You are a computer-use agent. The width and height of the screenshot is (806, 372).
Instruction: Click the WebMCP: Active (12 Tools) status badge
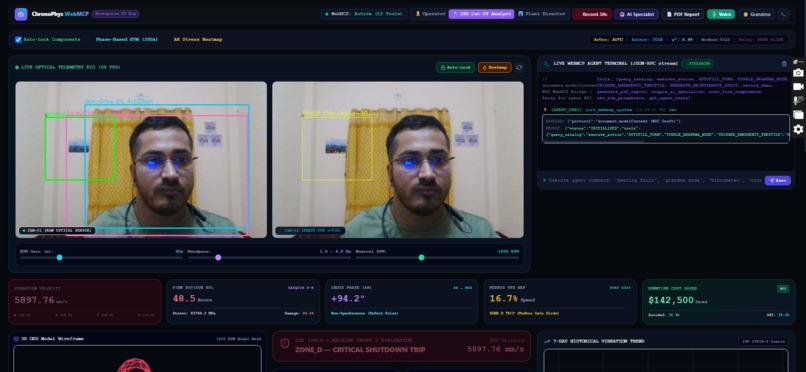tap(364, 14)
